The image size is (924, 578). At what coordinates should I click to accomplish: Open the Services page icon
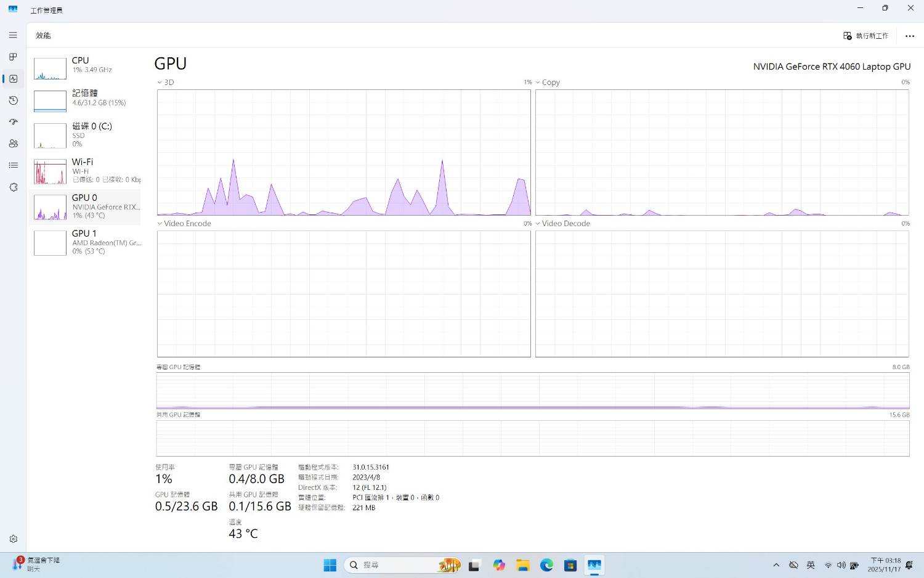[x=13, y=187]
